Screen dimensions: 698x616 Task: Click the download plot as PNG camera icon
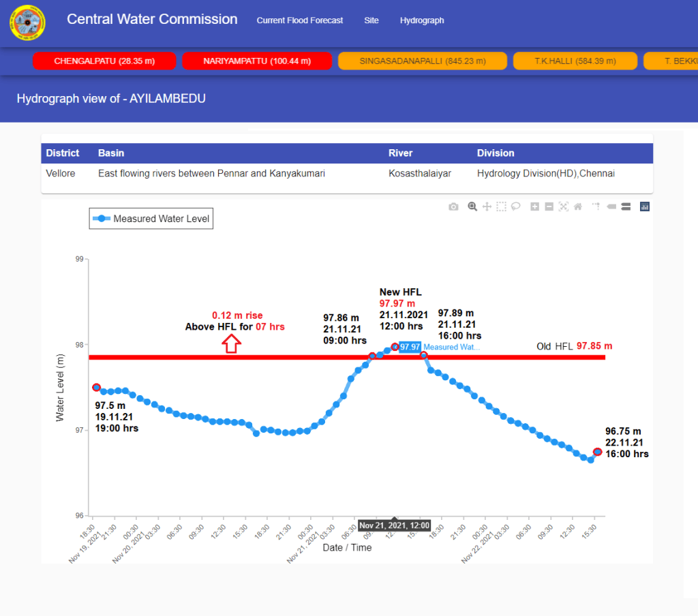click(x=453, y=206)
